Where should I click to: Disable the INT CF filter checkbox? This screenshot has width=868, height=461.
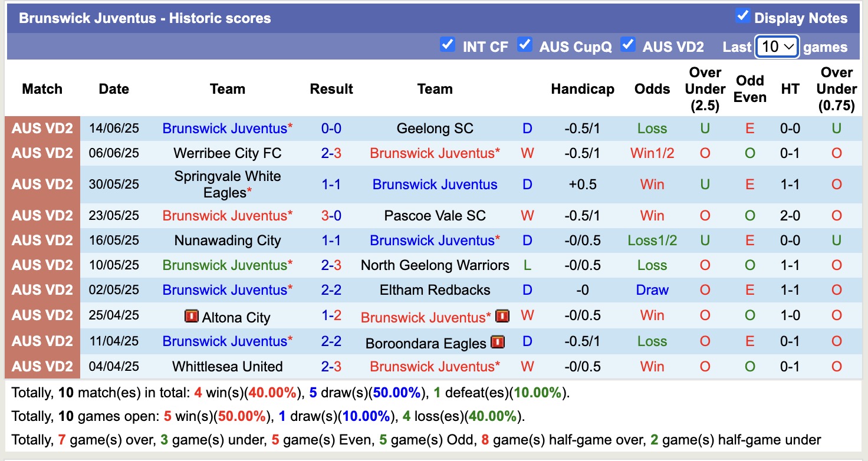[x=448, y=44]
